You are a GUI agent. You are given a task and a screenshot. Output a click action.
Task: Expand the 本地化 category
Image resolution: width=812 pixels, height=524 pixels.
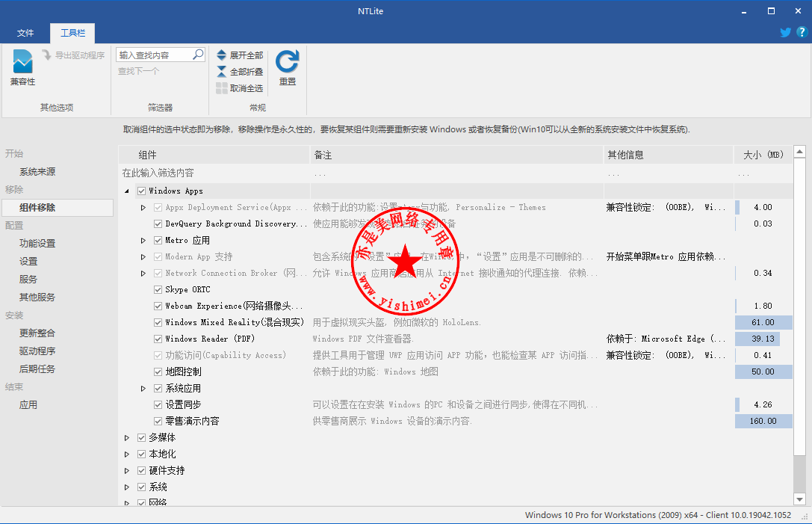coord(127,454)
